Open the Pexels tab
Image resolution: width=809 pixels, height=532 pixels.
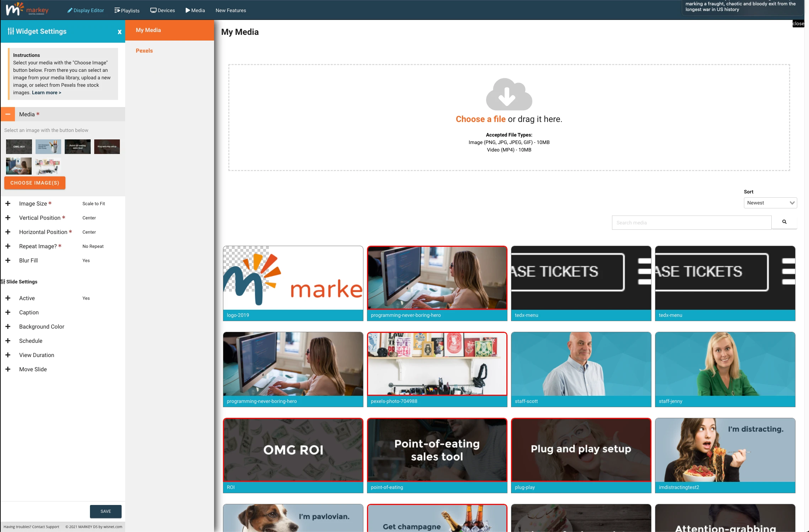point(144,50)
